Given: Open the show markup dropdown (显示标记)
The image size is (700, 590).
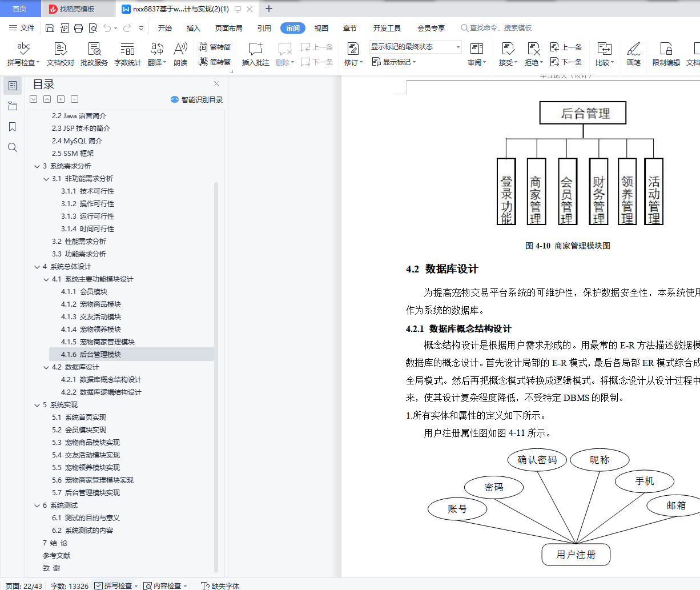Looking at the screenshot, I should coord(394,62).
